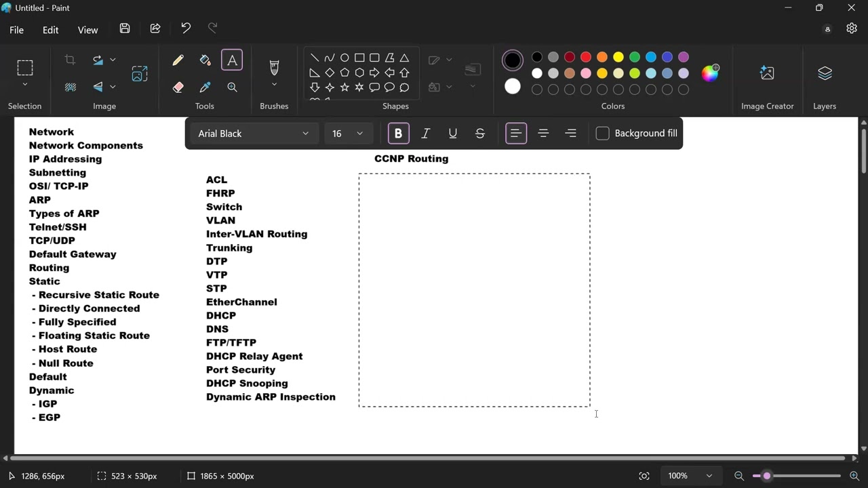The height and width of the screenshot is (488, 868).
Task: Click the zoom in magnifier
Action: click(x=854, y=476)
